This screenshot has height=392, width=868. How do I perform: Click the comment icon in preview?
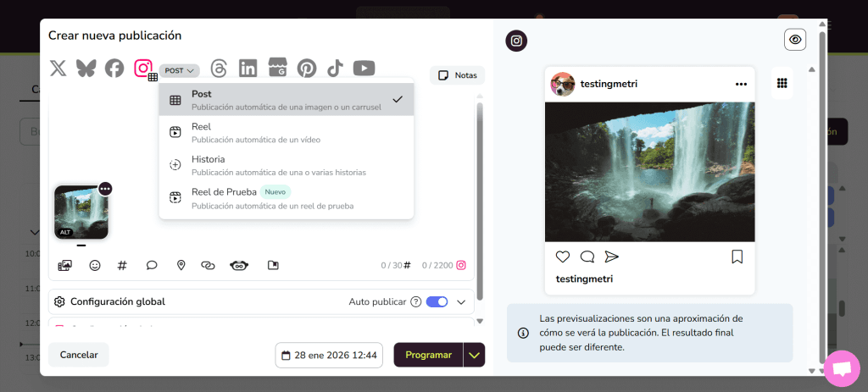click(587, 257)
